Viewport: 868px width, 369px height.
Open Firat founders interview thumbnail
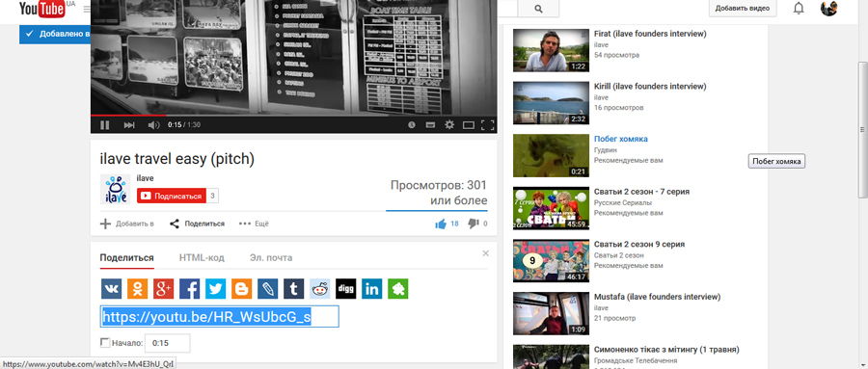(x=551, y=50)
